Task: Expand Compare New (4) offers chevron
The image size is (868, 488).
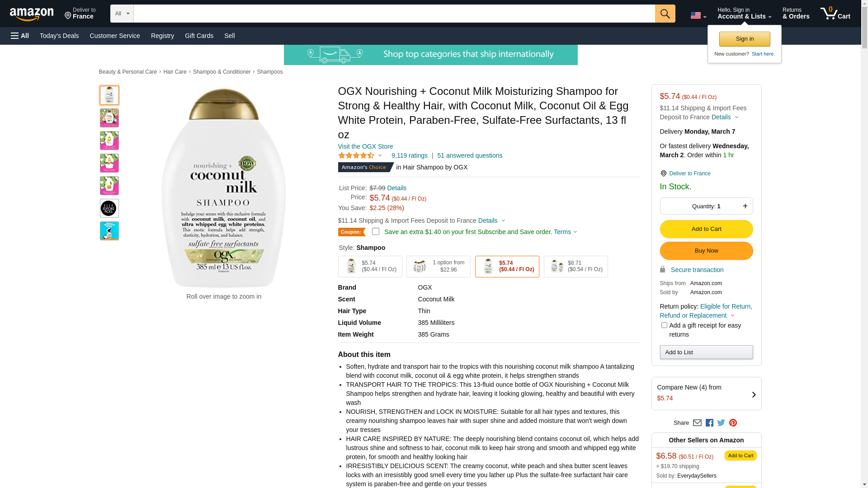Action: tap(754, 394)
